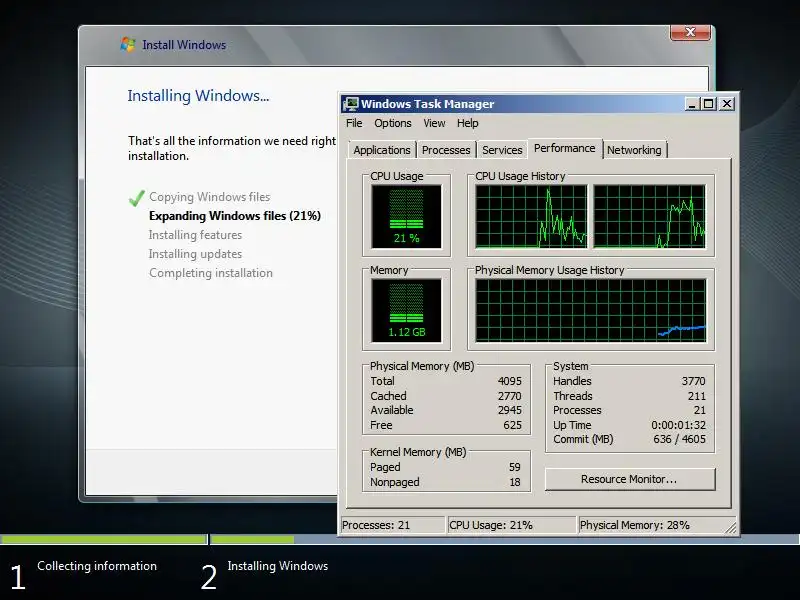This screenshot has width=800, height=600.
Task: Click the Installing Windows step progress bar
Action: point(505,539)
